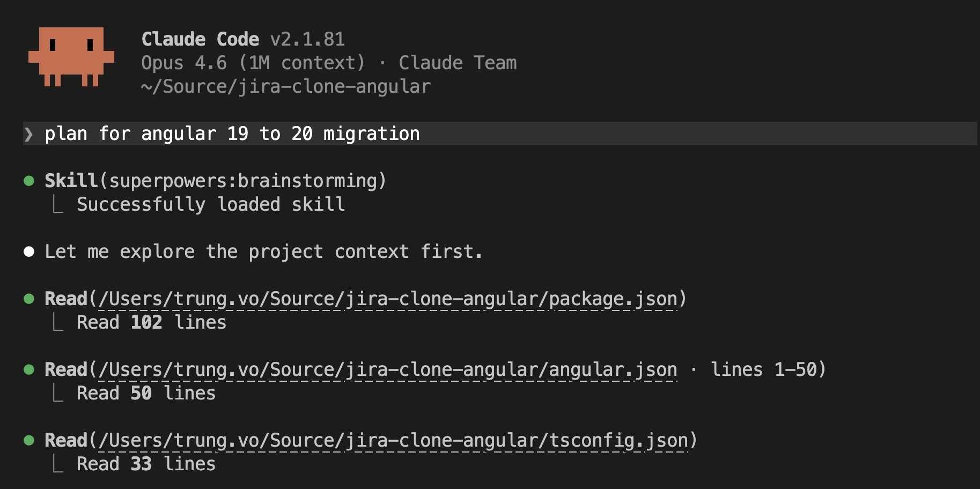The width and height of the screenshot is (980, 489).
Task: Click the green dot beside tsconfig.json Read
Action: pos(30,440)
